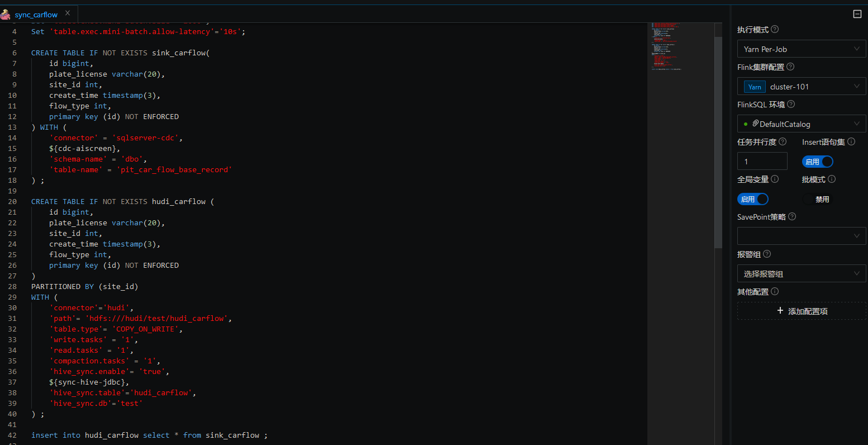The image size is (868, 445).
Task: Show info icon beside 批模式
Action: pyautogui.click(x=832, y=179)
